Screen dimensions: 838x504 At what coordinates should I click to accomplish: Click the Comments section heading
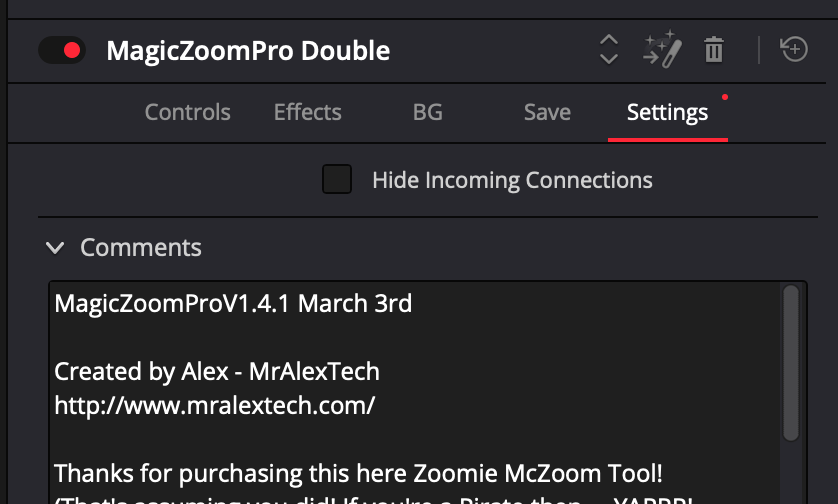pos(141,248)
